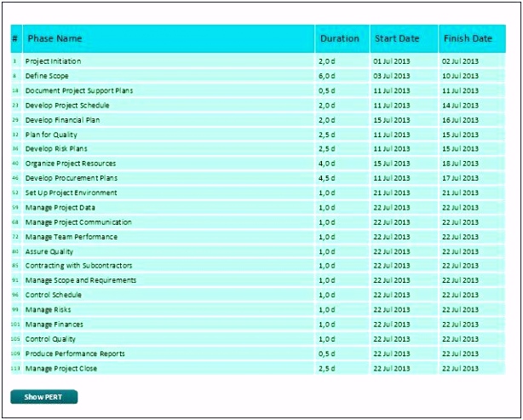Select the Define Scope phase
523x420 pixels.
tap(47, 76)
